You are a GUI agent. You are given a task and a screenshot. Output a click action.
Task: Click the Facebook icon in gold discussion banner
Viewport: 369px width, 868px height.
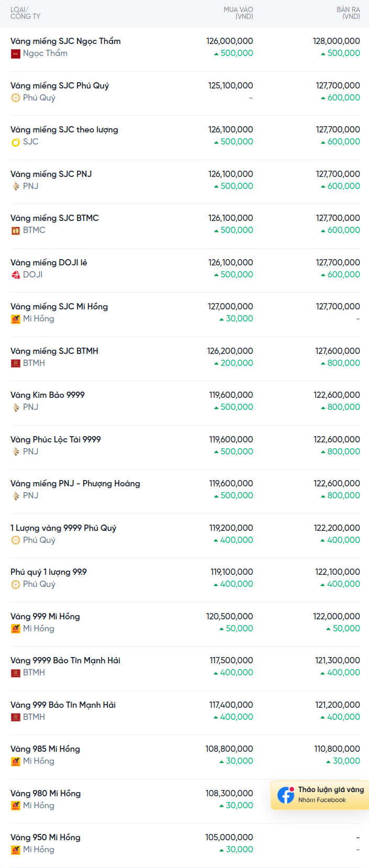click(286, 795)
